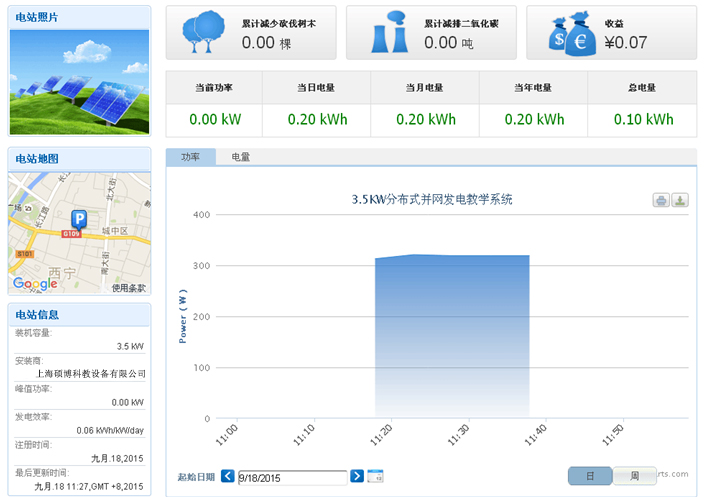
Task: Go to previous date with left arrow
Action: pos(228,476)
